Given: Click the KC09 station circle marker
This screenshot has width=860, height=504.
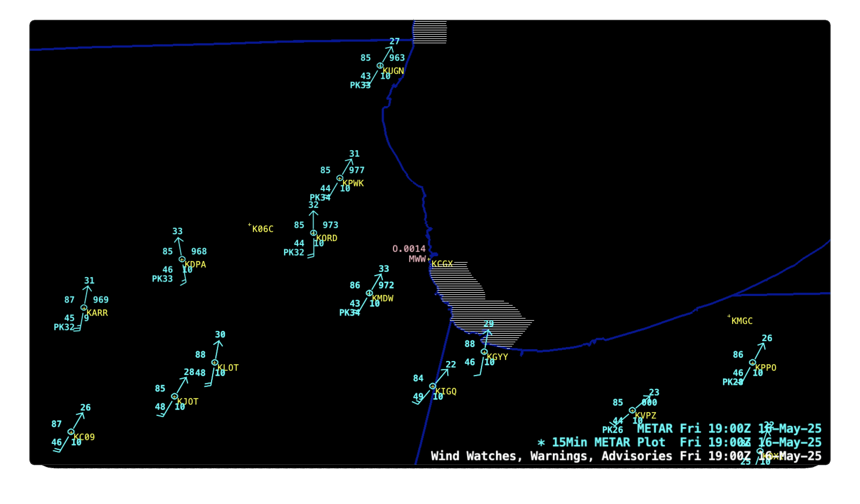Looking at the screenshot, I should (71, 432).
